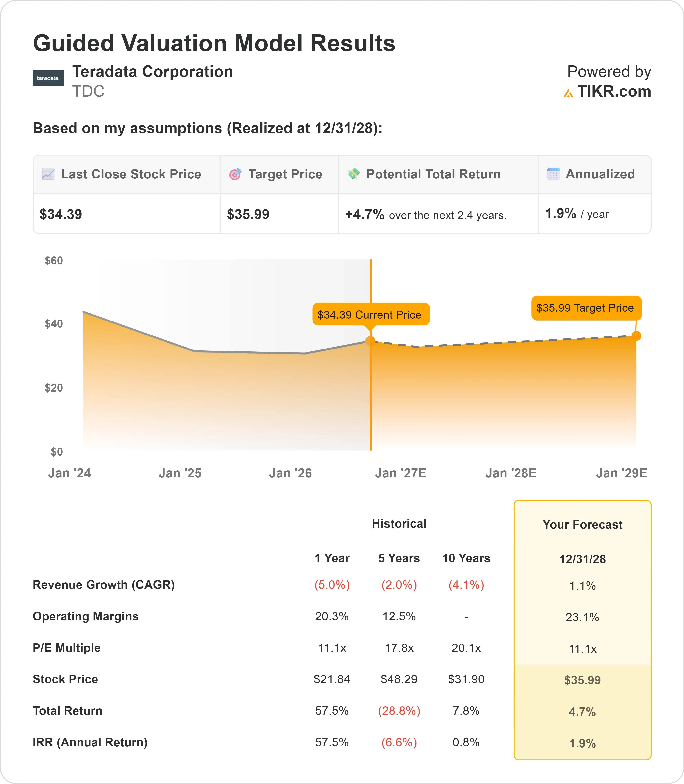Click '+4.7%' potential total return value

pos(364,214)
